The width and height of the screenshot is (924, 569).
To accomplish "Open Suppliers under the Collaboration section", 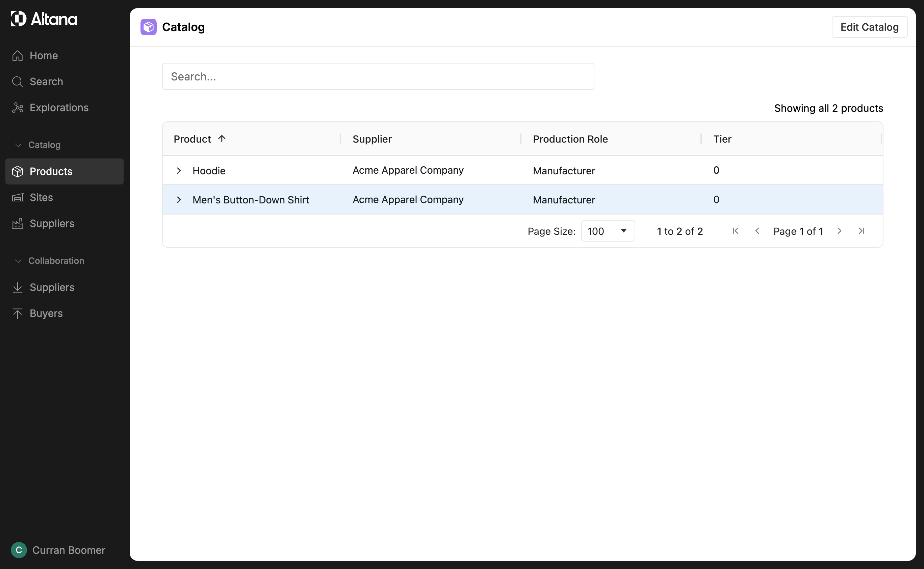I will (52, 288).
